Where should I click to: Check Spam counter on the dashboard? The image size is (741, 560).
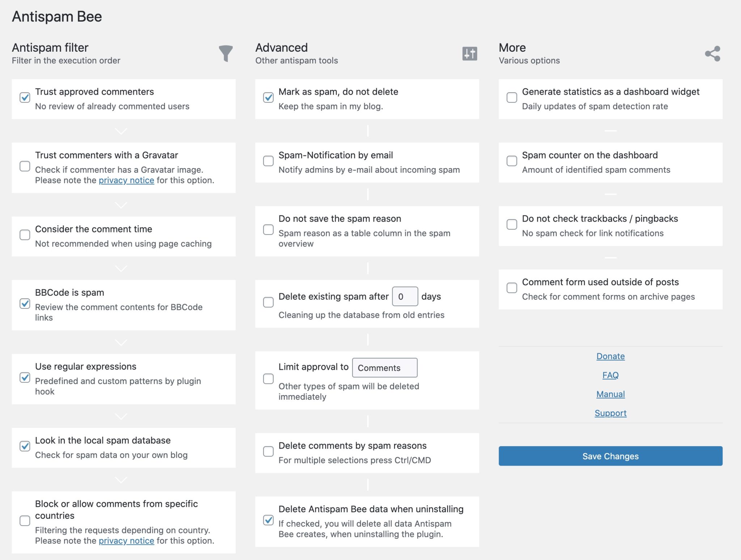pos(512,161)
